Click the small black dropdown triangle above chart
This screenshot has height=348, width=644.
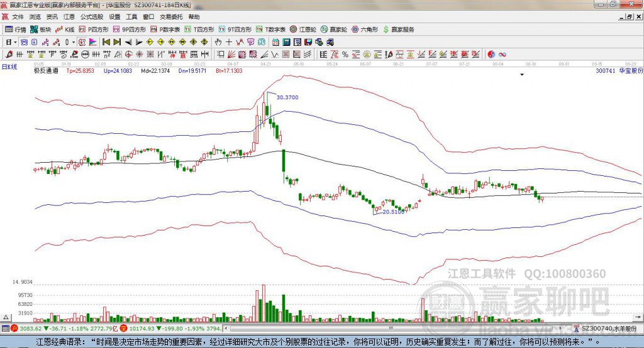(x=522, y=75)
